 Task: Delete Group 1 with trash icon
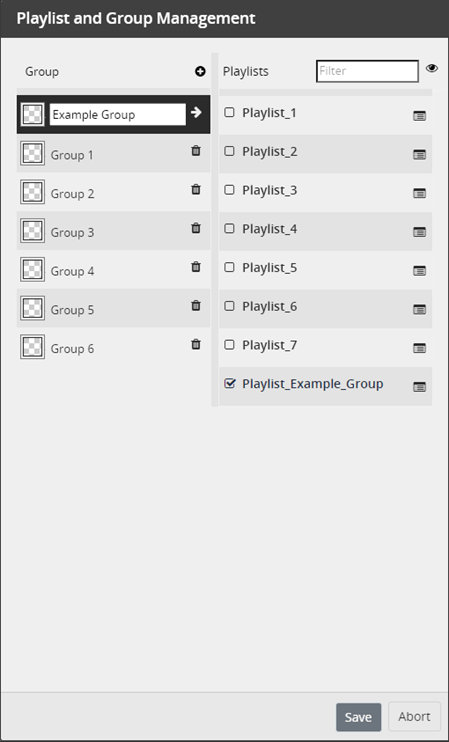(196, 150)
